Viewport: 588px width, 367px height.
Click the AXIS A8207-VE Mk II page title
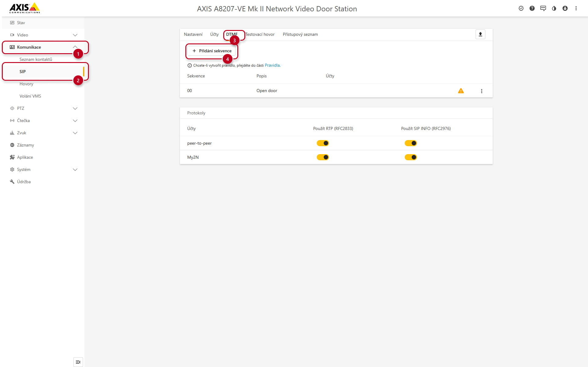coord(277,9)
